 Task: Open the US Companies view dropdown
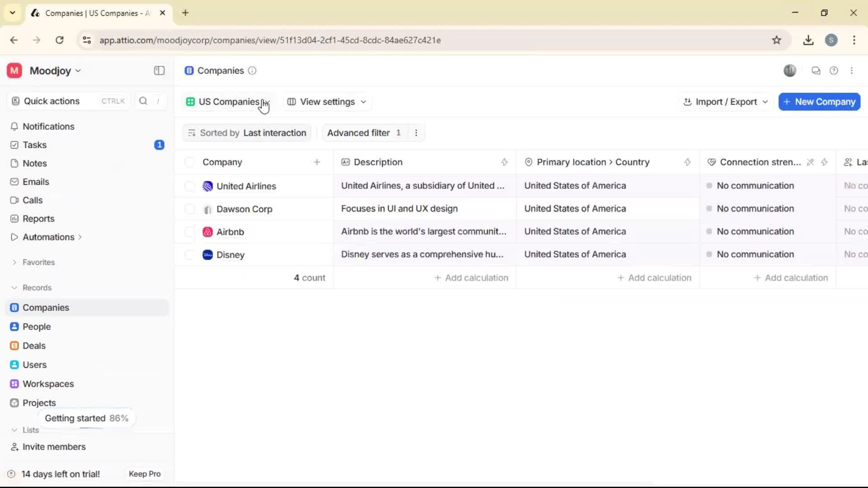(x=228, y=102)
